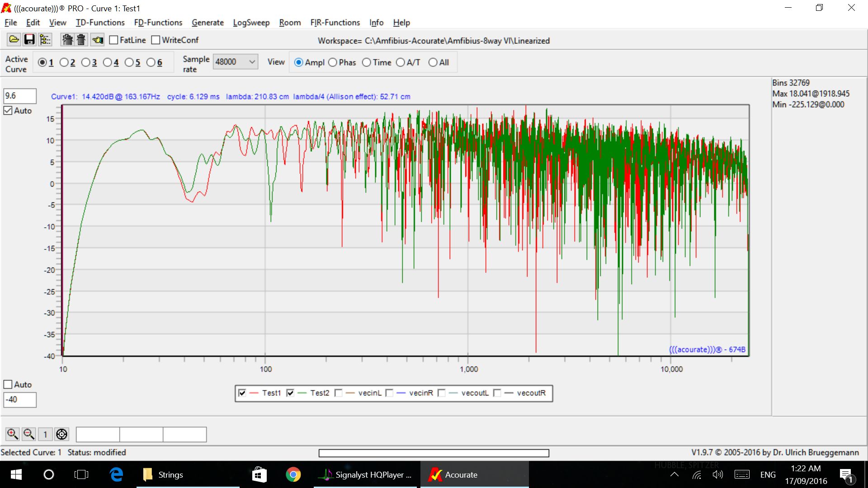Zoom out with the minus magnifier icon
Screen dimensions: 868x488
click(x=29, y=434)
